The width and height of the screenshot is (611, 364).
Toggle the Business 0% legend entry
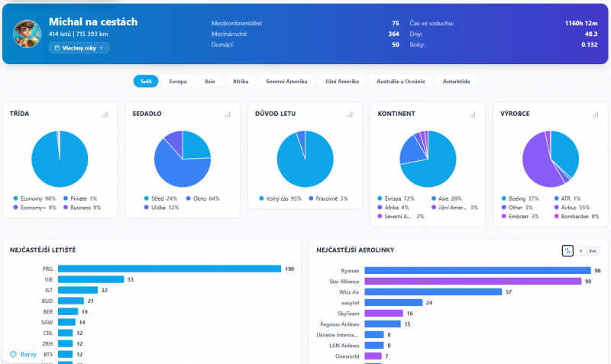tap(82, 208)
